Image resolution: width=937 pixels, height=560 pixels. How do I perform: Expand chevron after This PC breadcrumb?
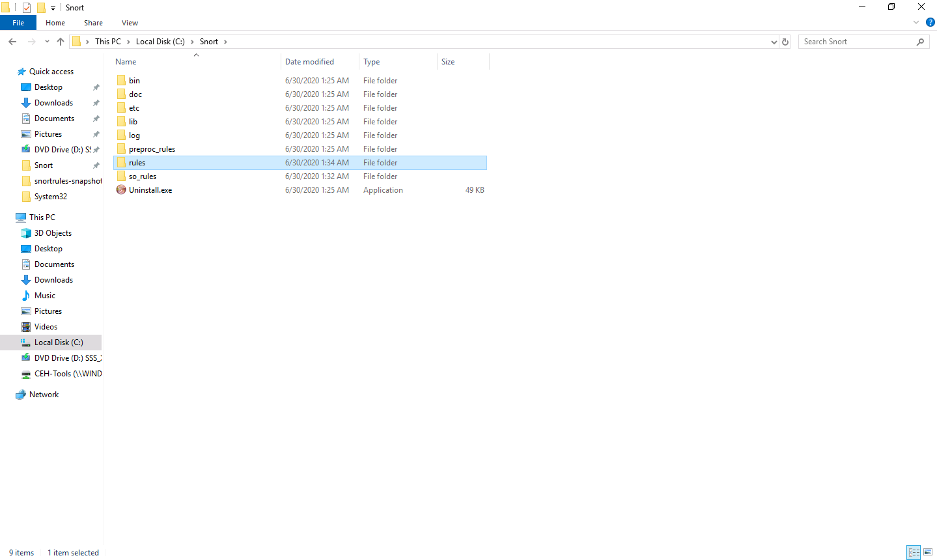(x=128, y=42)
